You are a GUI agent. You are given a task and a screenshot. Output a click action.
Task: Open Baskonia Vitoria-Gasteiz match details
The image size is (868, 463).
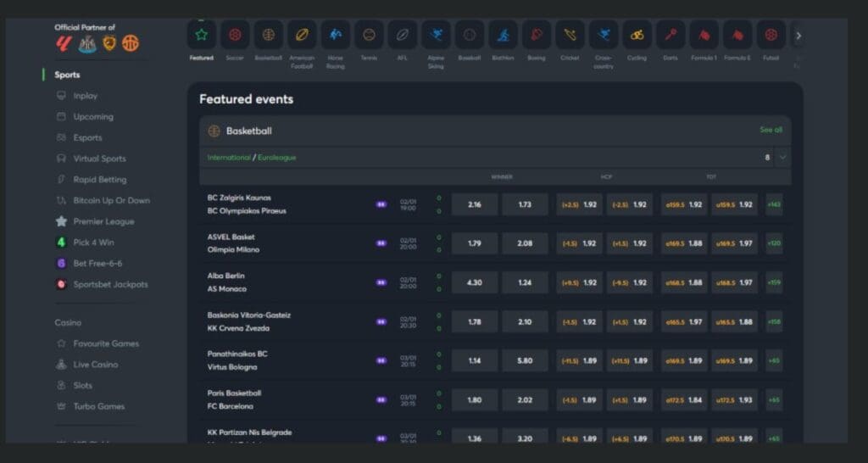pos(248,315)
